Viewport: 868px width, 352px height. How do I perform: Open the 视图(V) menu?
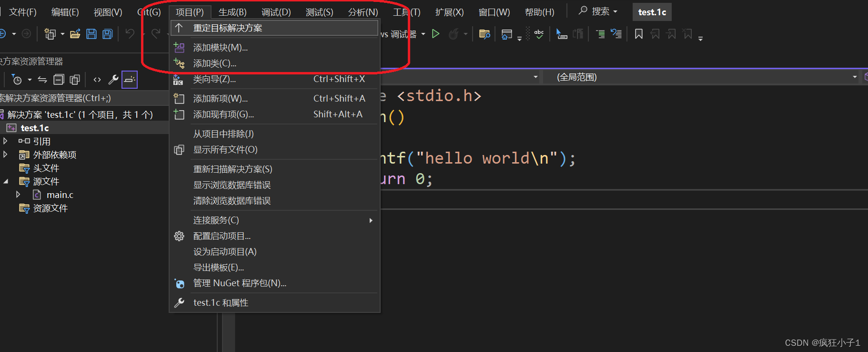tap(108, 12)
